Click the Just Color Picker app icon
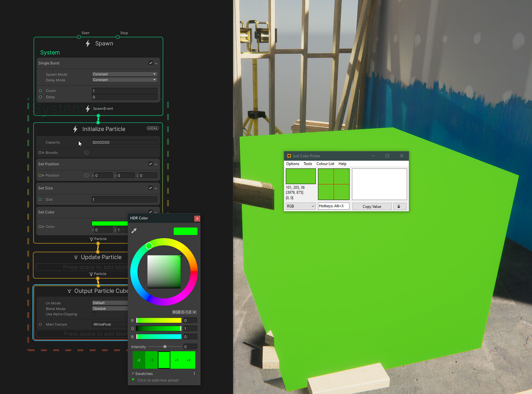Screen dimensions: 532x394 click(x=289, y=156)
